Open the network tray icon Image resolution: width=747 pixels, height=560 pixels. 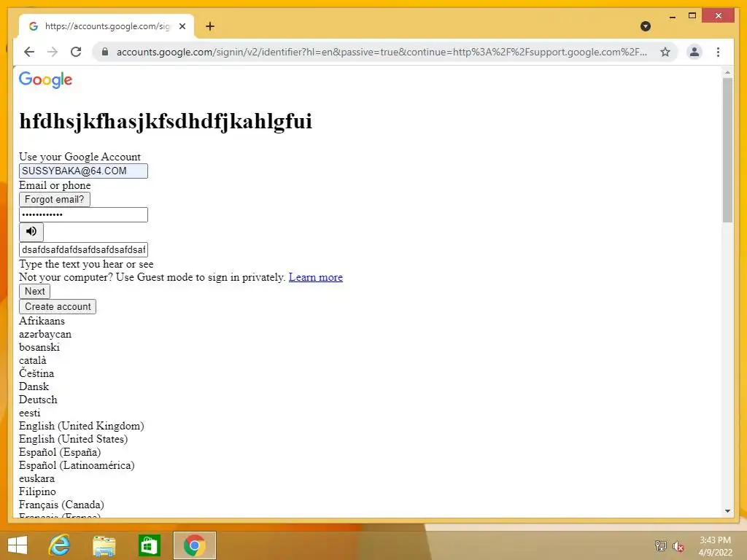[660, 545]
